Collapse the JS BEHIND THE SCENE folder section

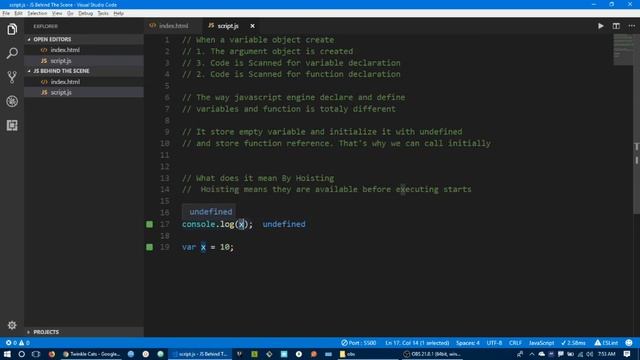coord(84,71)
